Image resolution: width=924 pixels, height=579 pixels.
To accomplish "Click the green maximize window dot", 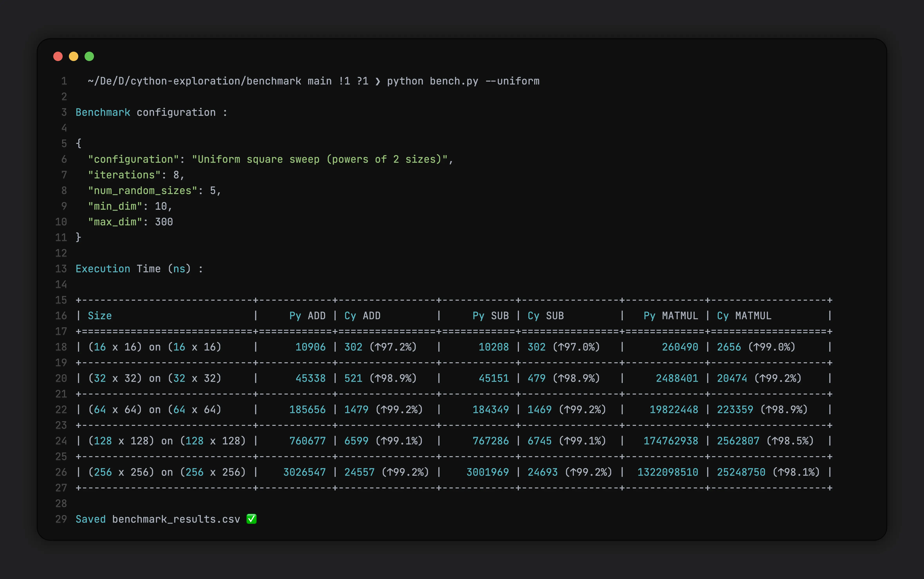I will (89, 57).
